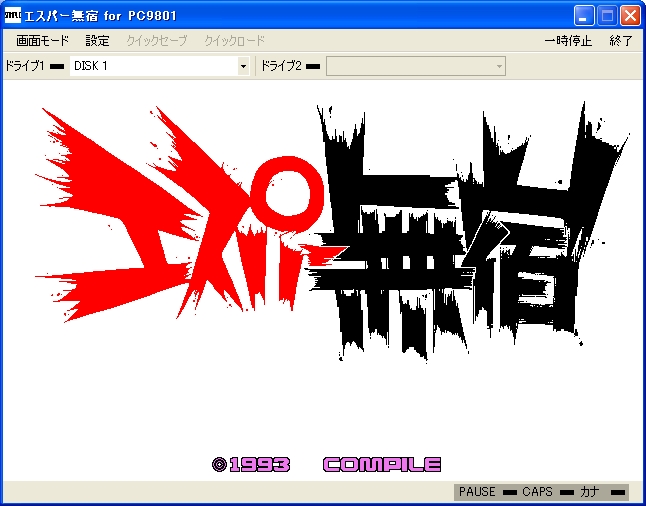Click 終了 to exit the emulator

coord(621,41)
